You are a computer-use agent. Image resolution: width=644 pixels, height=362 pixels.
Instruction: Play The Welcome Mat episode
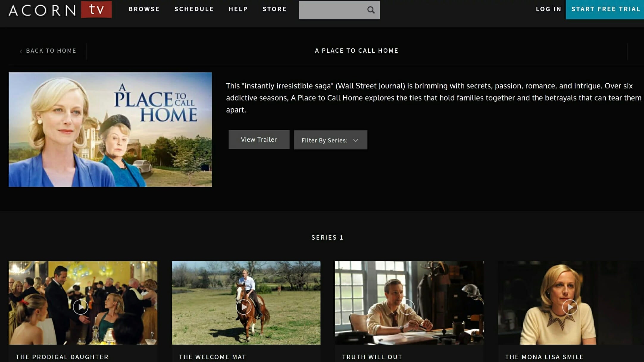[x=243, y=307]
